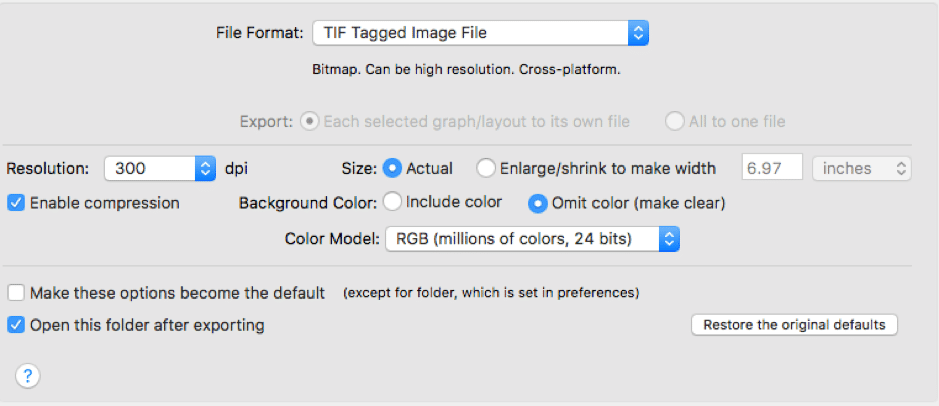Open the inches units dropdown
939x406 pixels.
coord(862,168)
